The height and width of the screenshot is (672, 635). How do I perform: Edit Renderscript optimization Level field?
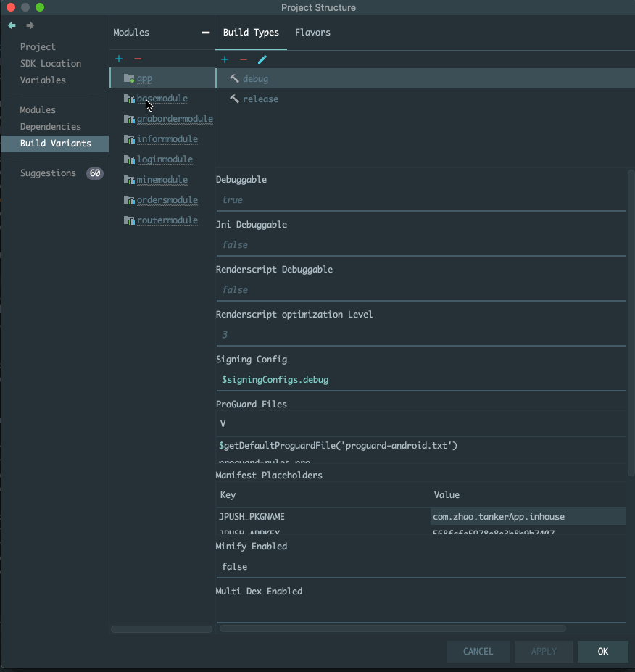tap(421, 335)
